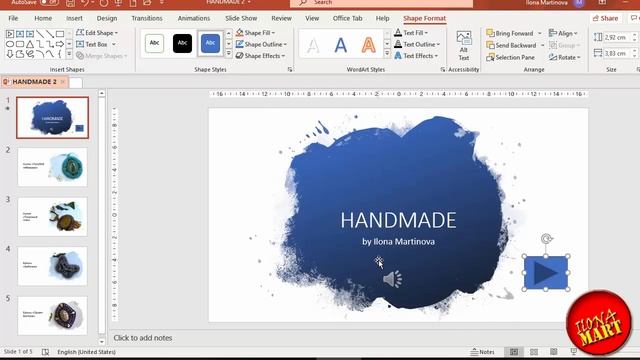Select the action button play shape in gallery
640x360 pixels.
click(10, 34)
